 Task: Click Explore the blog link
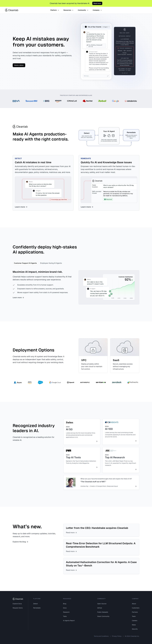coord(20,542)
